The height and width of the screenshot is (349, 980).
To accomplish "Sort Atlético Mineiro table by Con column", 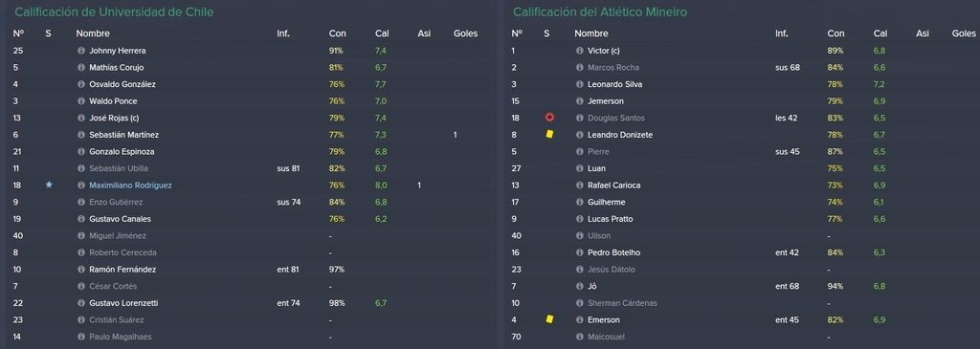I will coord(835,33).
